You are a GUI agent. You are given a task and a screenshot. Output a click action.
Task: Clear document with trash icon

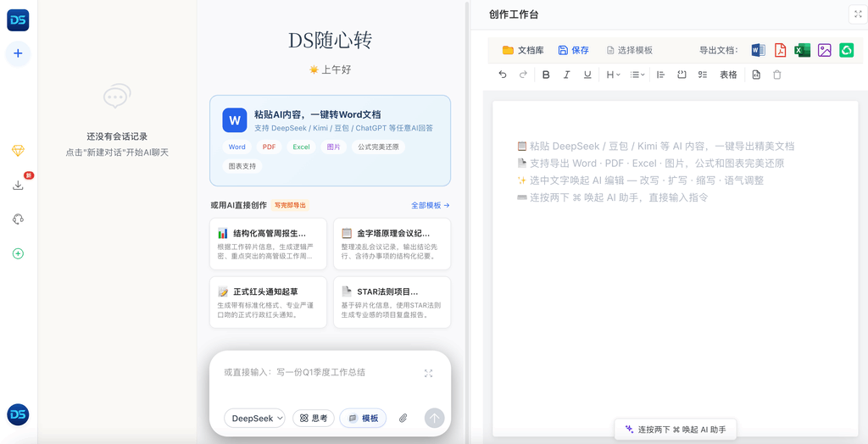tap(777, 75)
